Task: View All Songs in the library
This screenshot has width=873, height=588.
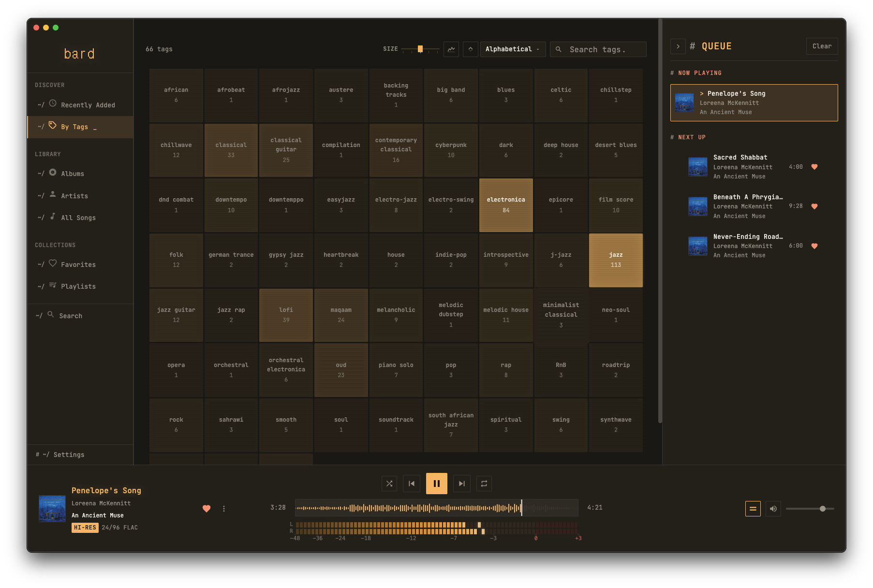Action: 78,218
